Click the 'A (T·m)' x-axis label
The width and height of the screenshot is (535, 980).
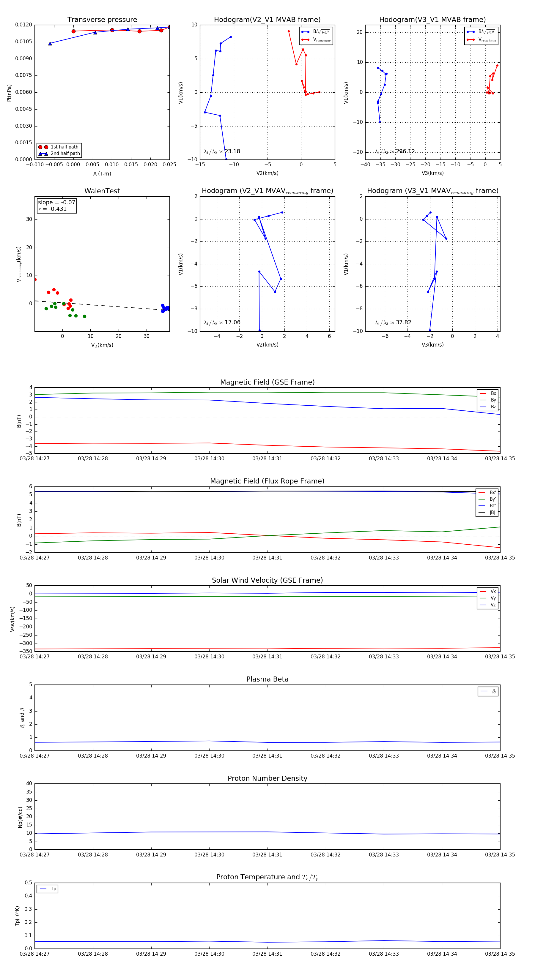tap(102, 173)
